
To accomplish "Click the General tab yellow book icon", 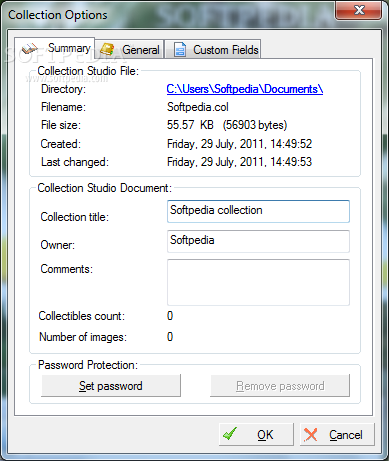I will tap(107, 49).
